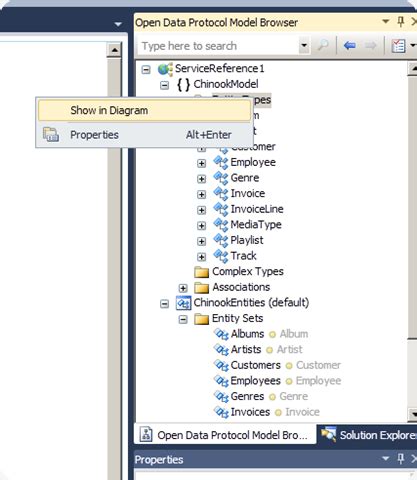417x480 pixels.
Task: Expand the Employee entity type
Action: click(201, 163)
